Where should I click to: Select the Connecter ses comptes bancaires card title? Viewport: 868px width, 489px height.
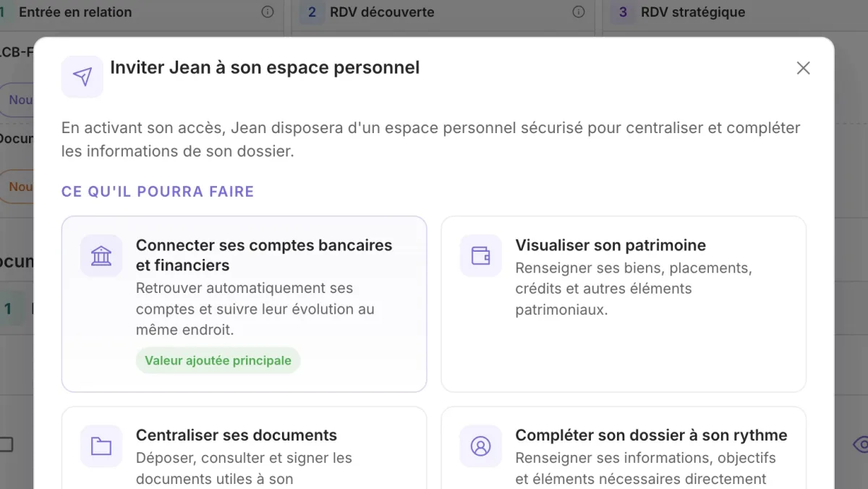click(x=264, y=255)
